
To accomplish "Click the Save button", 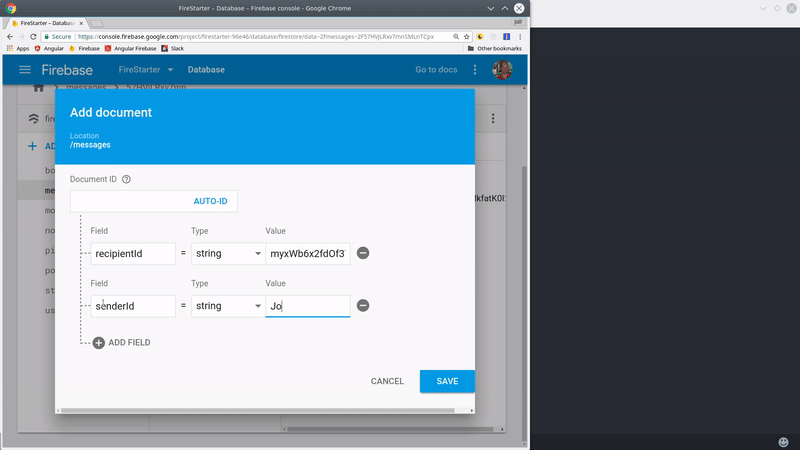I will click(x=447, y=381).
